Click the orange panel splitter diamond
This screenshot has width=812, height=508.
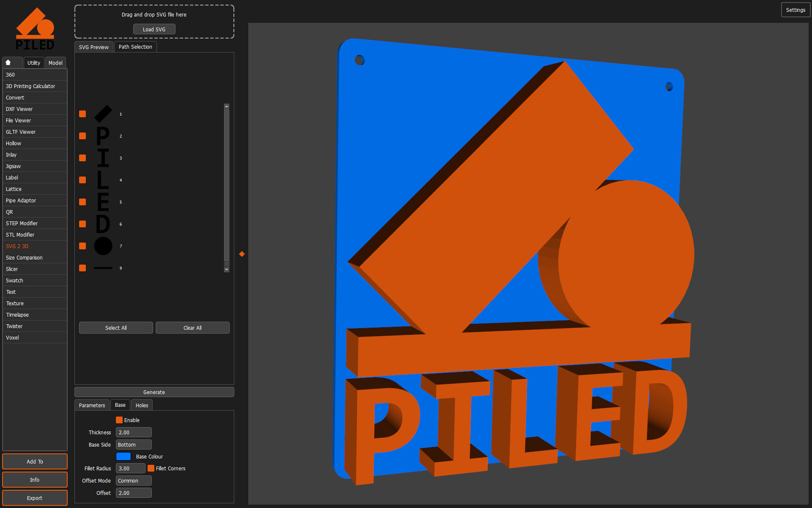point(242,254)
